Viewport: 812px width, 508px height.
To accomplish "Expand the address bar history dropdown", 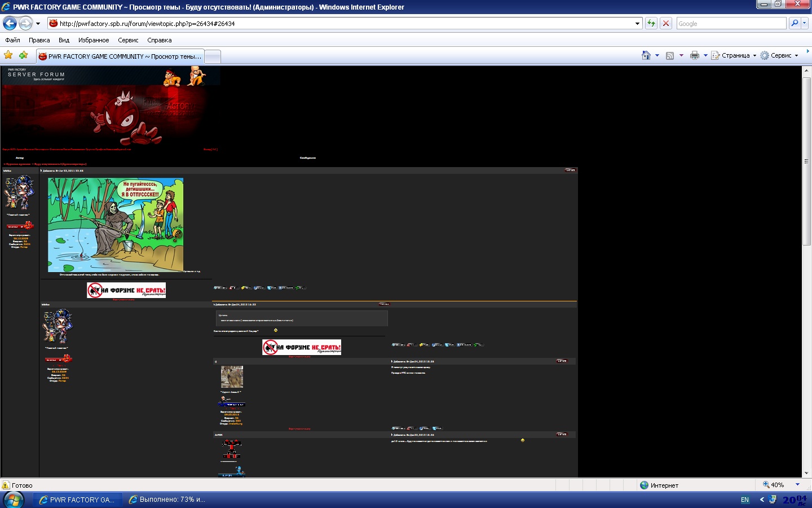I will click(638, 23).
